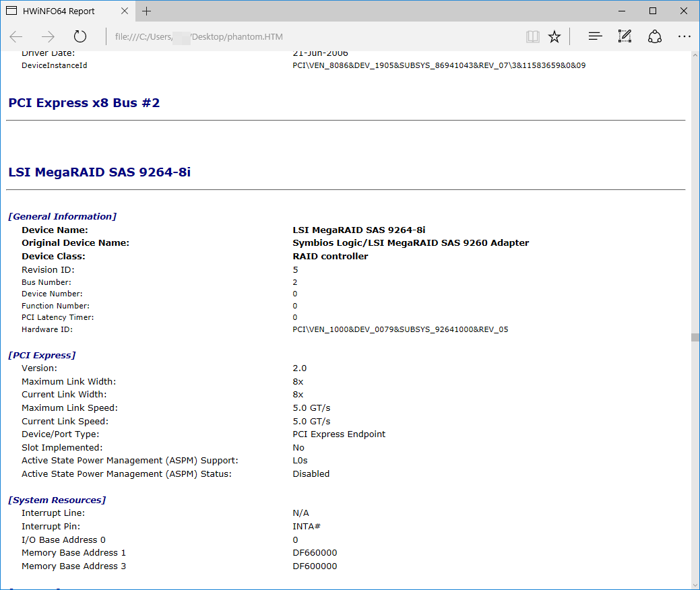The image size is (700, 590).
Task: Click the Interrupt Line value N/A
Action: click(x=301, y=513)
